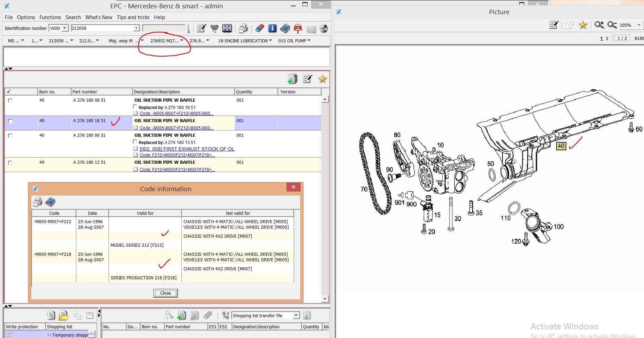The height and width of the screenshot is (338, 644).
Task: Click the red car icon in toolbar
Action: [298, 28]
